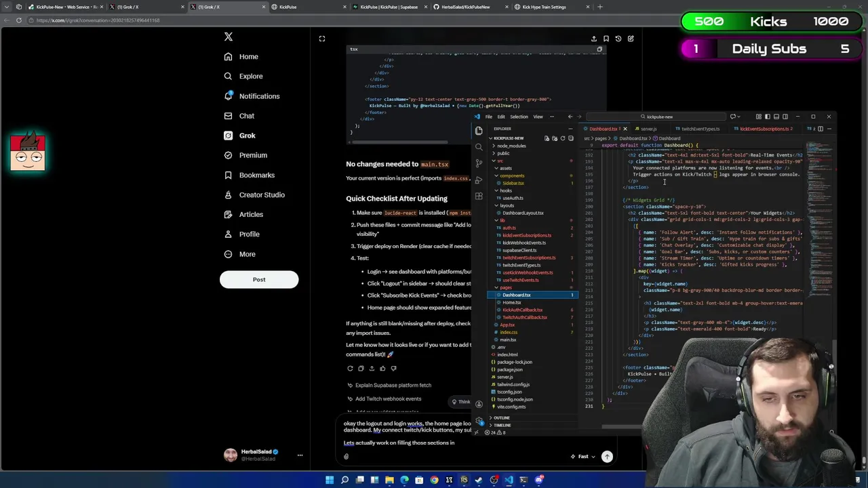Click New Folder icon in Explorer header
The width and height of the screenshot is (868, 488).
[x=555, y=138]
